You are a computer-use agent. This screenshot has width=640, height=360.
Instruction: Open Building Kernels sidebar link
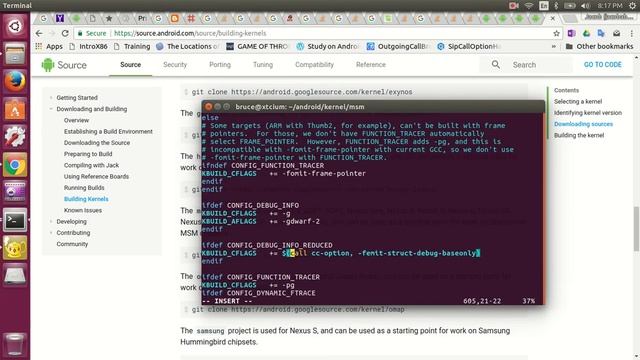coord(86,199)
